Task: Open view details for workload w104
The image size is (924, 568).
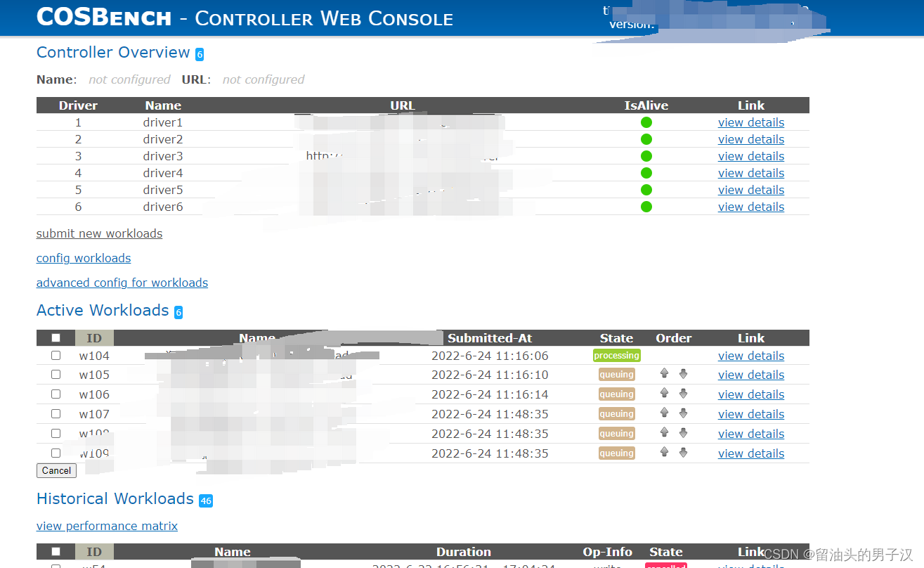Action: click(750, 355)
